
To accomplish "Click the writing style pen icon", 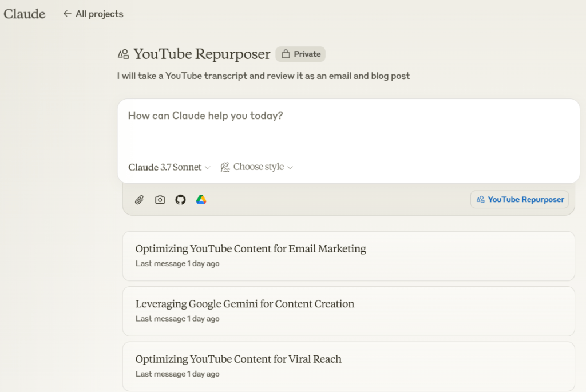I will (225, 167).
